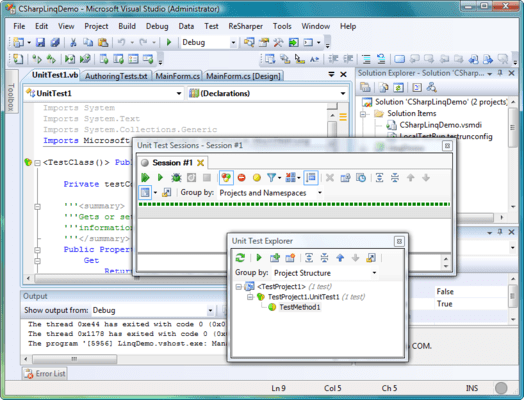Viewport: 524px width, 400px height.
Task: Click the False value in properties grid
Action: click(445, 292)
